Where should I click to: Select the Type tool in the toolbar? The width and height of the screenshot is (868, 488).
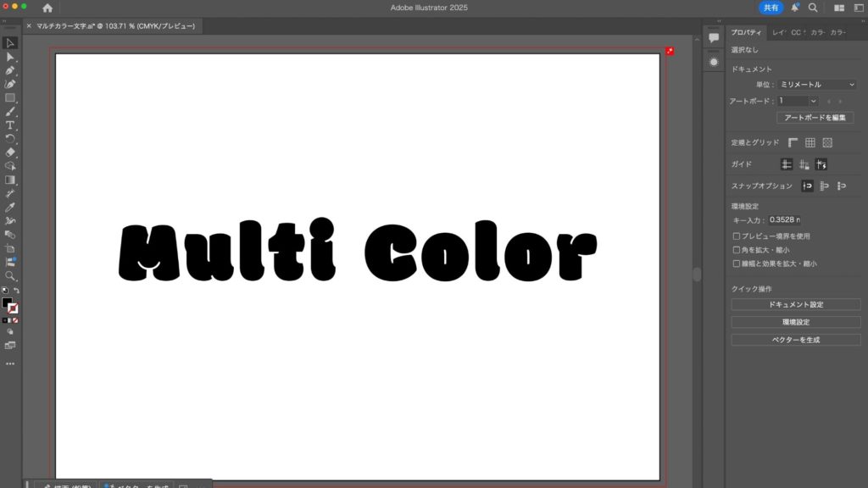click(x=10, y=125)
